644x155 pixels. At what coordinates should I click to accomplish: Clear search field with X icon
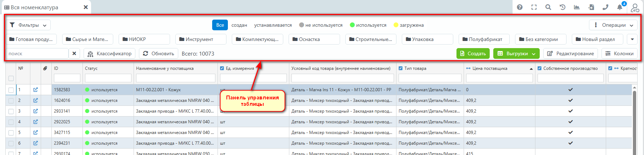[x=74, y=53]
